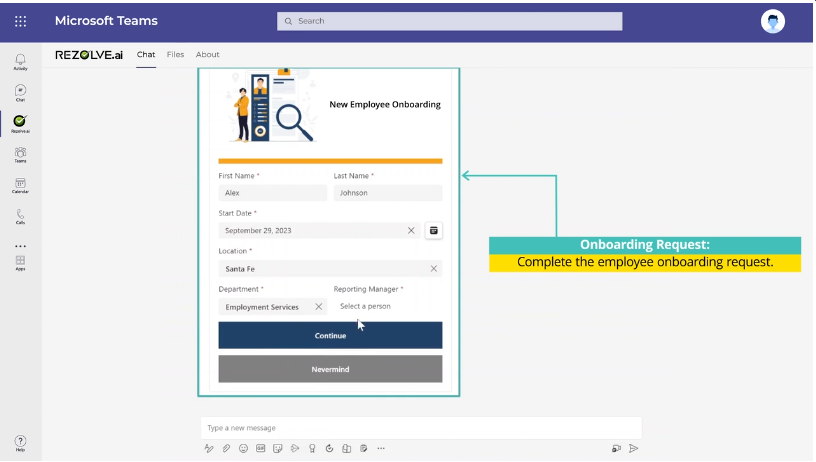Image resolution: width=816 pixels, height=462 pixels.
Task: Open Teams in the sidebar
Action: 20,155
